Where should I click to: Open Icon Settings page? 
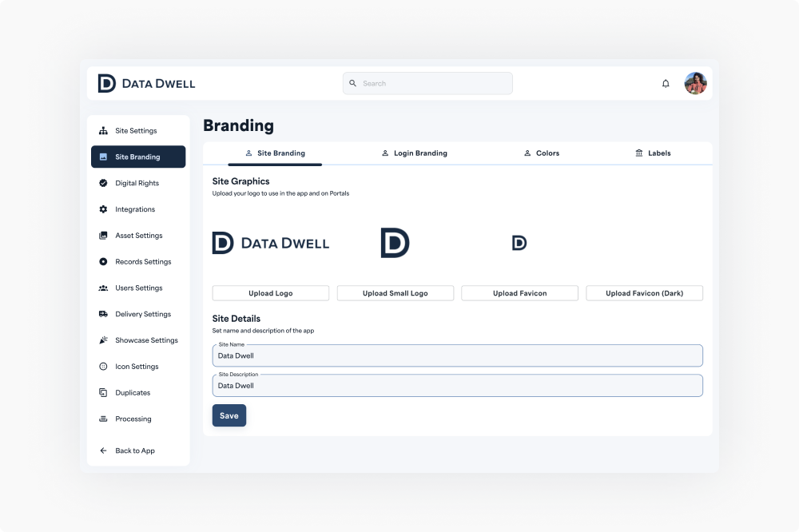[x=138, y=367]
